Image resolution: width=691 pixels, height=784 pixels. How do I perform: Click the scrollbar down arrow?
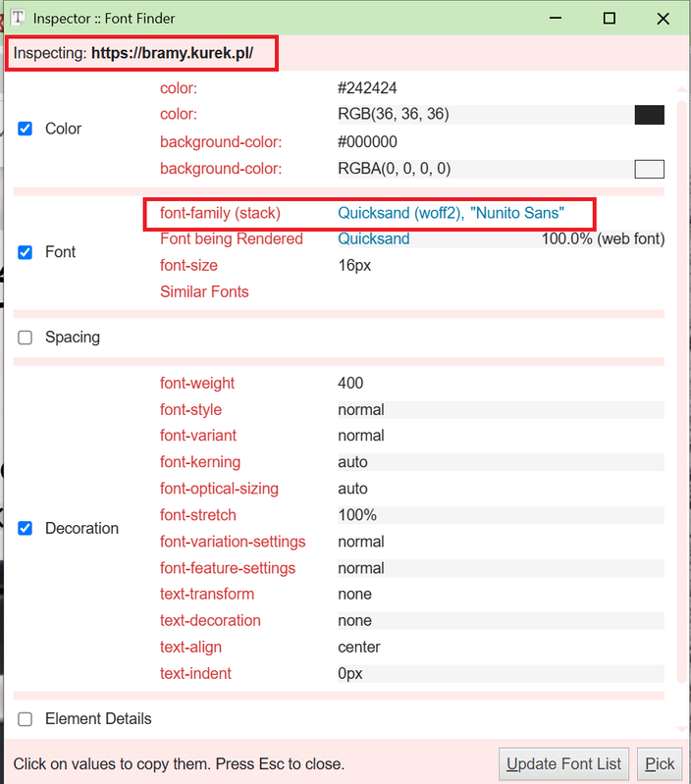681,729
